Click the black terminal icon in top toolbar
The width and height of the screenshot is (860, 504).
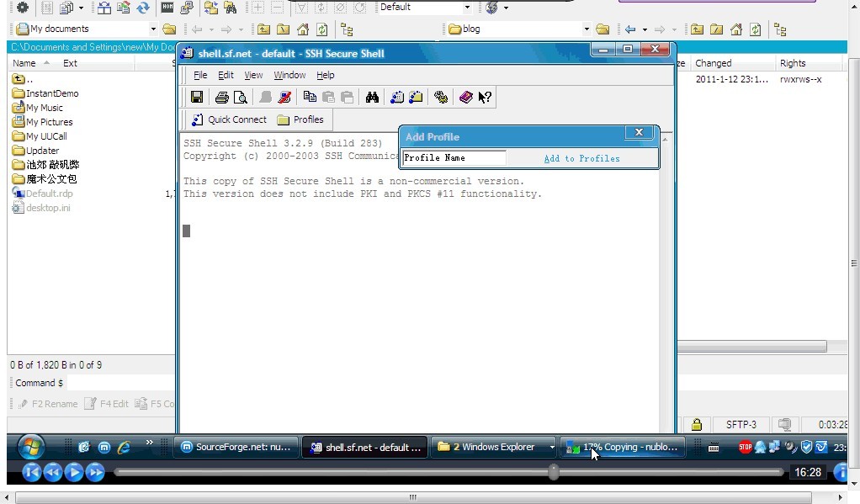tap(167, 7)
